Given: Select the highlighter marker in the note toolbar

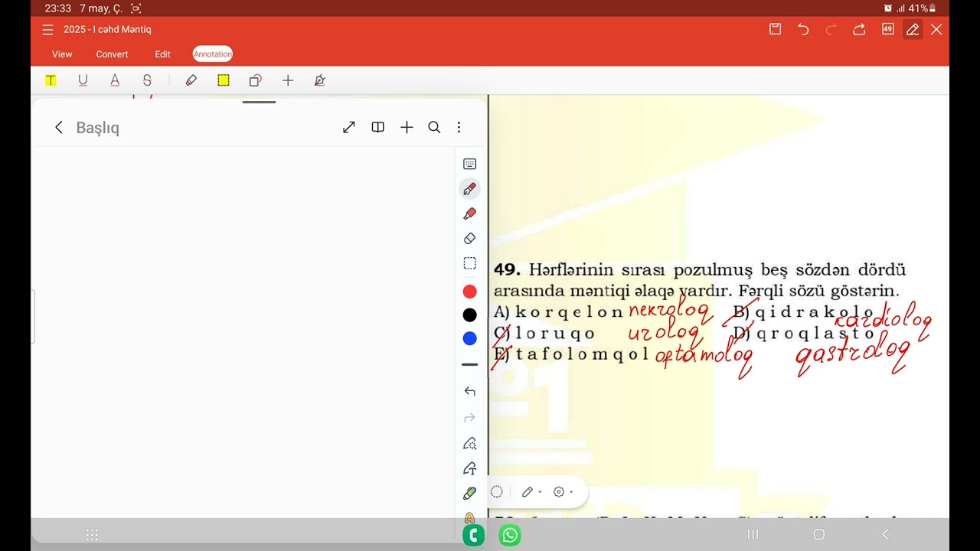Looking at the screenshot, I should 470,214.
